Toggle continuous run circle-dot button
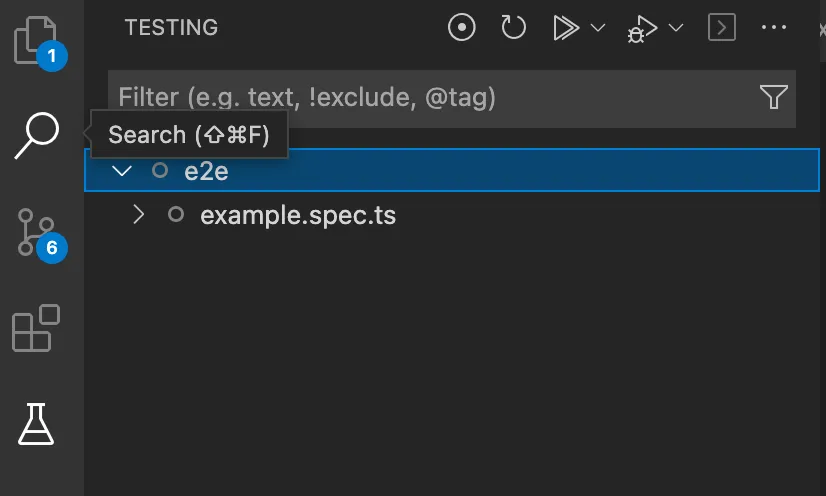Screen dimensions: 826x496 tap(461, 28)
